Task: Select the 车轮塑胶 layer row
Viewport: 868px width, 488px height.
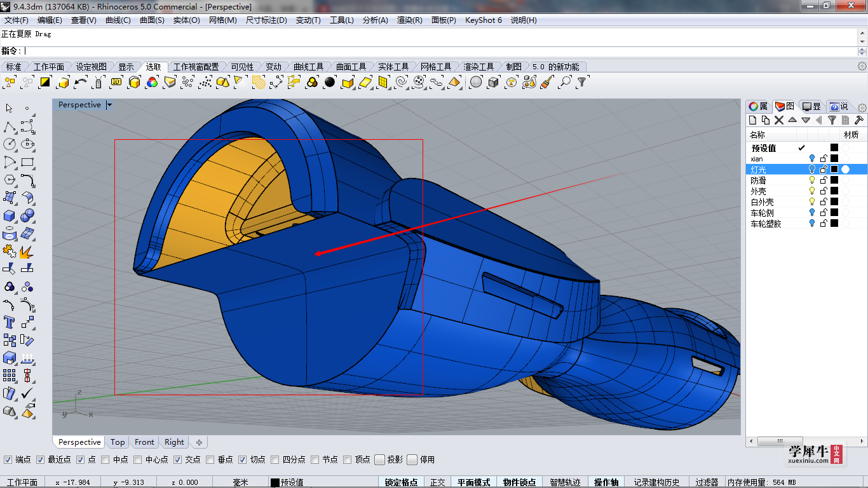Action: point(806,224)
